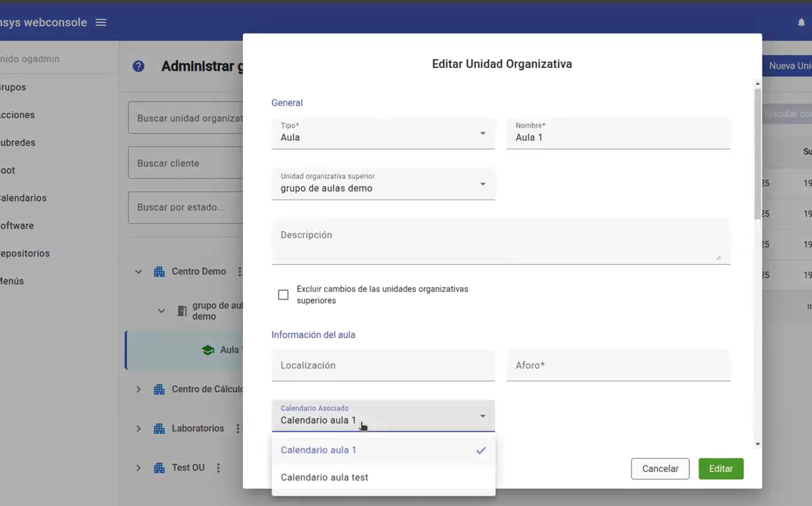The height and width of the screenshot is (506, 812).
Task: Click the Buscar unidad organizativa search box
Action: [186, 118]
